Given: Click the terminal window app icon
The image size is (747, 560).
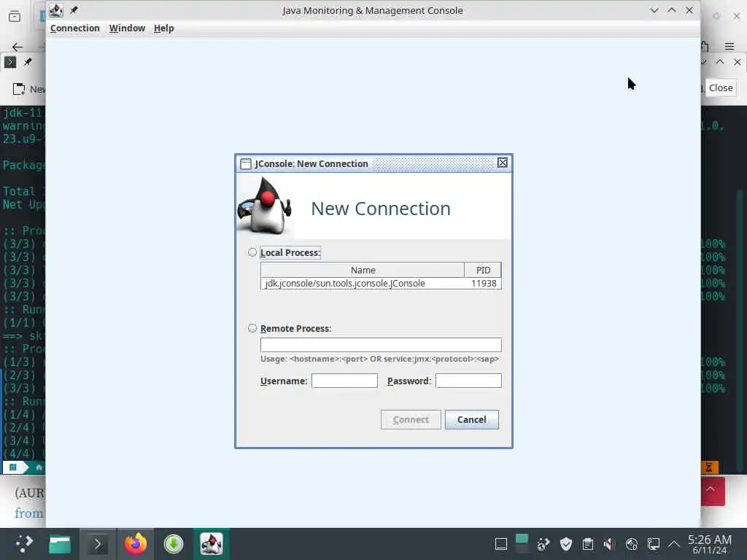Looking at the screenshot, I should 10,62.
